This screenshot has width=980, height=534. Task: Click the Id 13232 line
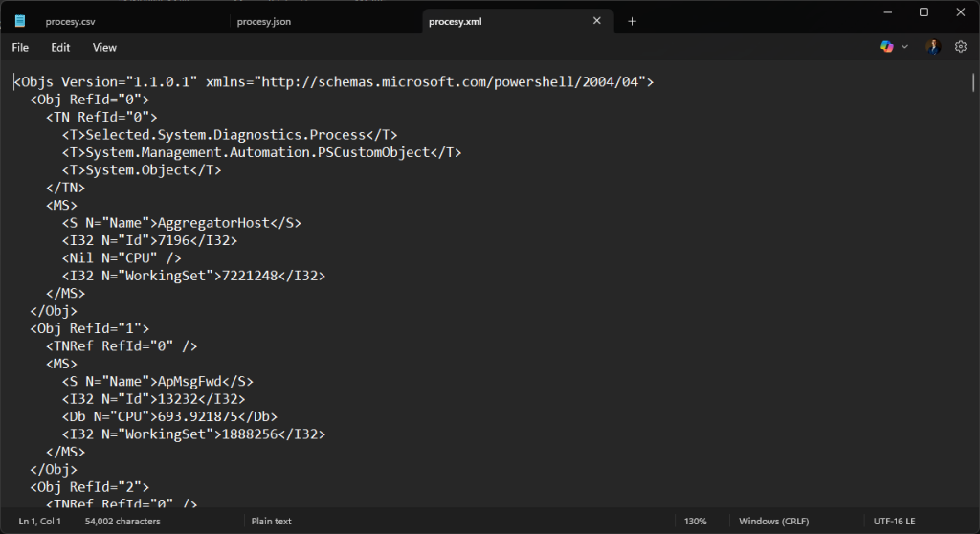pyautogui.click(x=153, y=398)
